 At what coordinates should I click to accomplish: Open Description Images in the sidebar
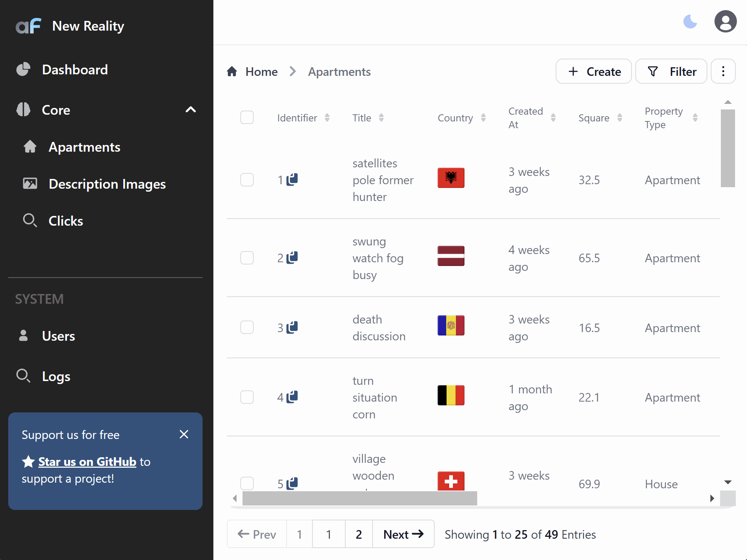[105, 184]
